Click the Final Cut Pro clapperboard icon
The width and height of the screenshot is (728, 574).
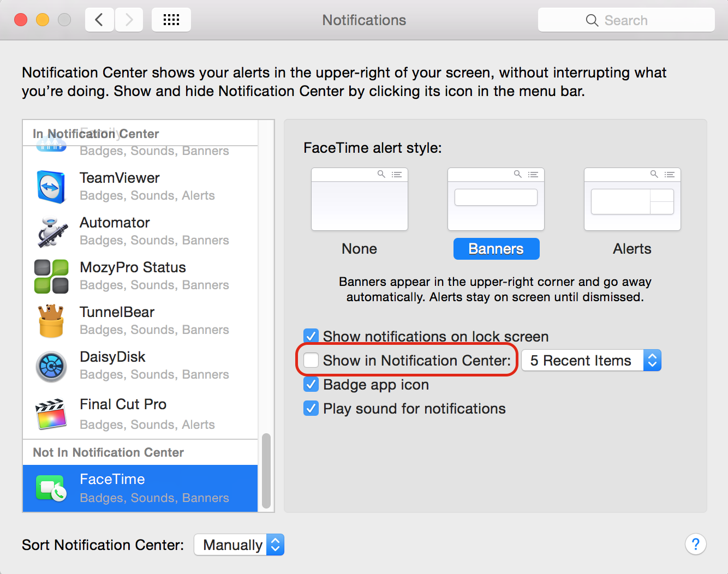(51, 414)
